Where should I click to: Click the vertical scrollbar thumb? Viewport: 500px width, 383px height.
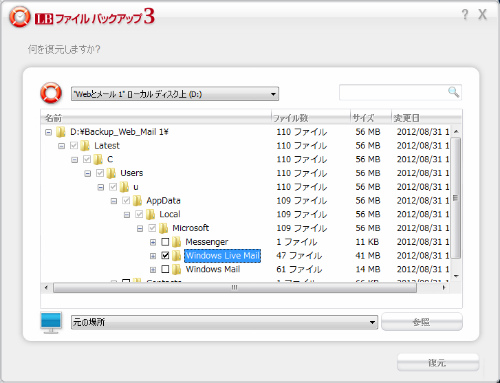click(456, 198)
